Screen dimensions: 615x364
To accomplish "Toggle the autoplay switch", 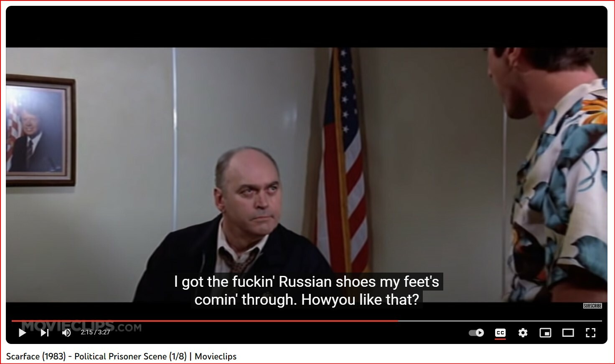I will pyautogui.click(x=476, y=333).
